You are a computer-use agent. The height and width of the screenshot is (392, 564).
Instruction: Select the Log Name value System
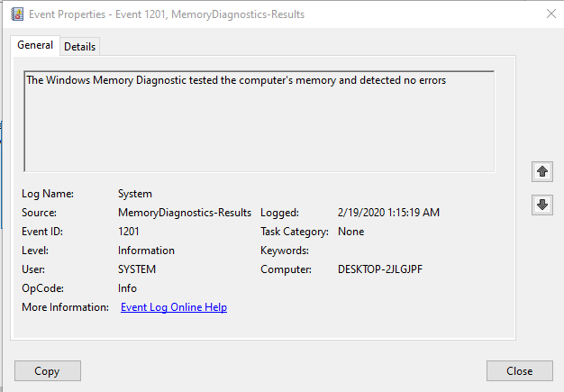(135, 195)
